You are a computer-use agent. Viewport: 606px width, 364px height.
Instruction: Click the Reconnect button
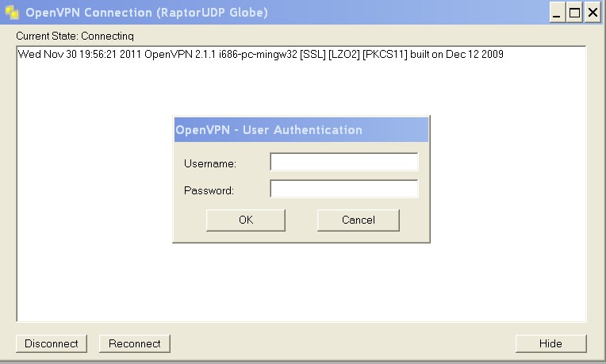coord(134,343)
